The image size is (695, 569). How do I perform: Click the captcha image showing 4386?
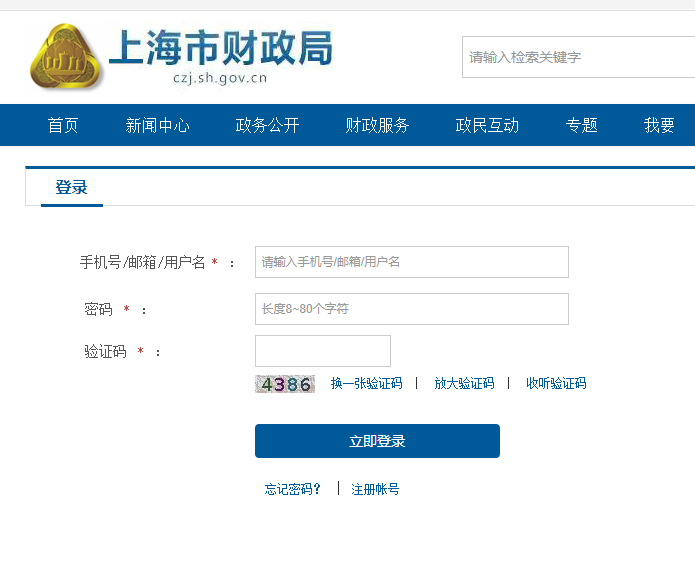(285, 384)
